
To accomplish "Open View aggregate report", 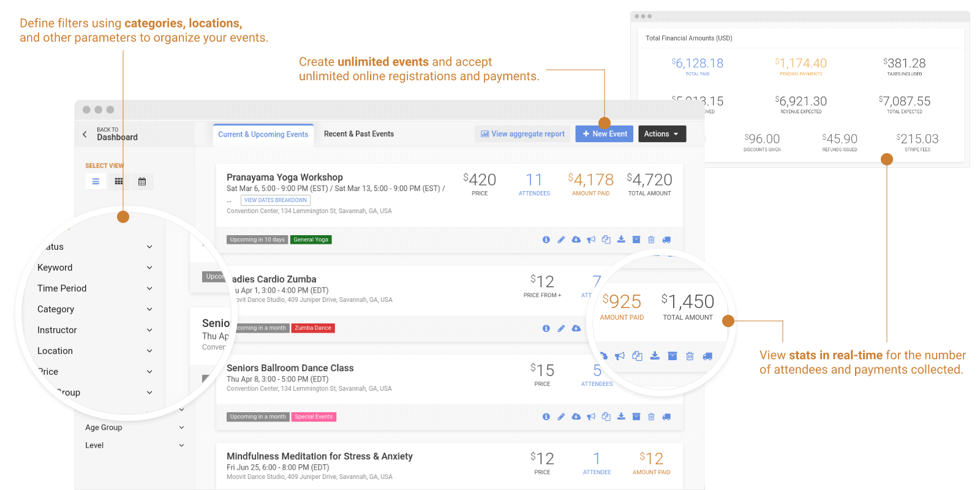I will pos(522,134).
